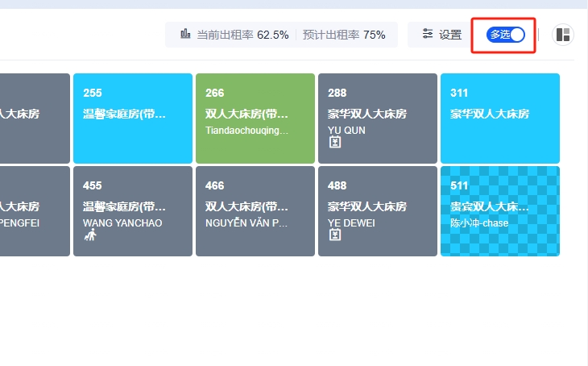588x366 pixels.
Task: Click the payment icon in room 488
Action: point(335,235)
